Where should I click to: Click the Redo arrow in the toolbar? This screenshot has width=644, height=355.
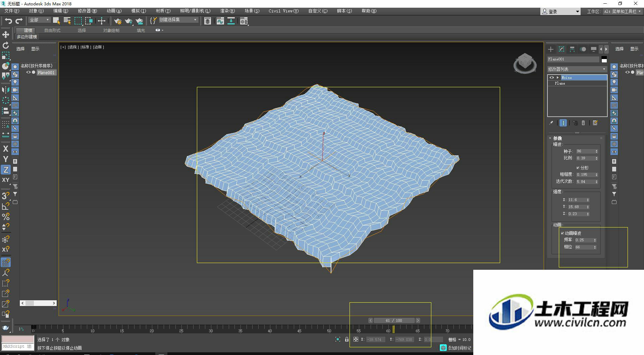pos(19,21)
